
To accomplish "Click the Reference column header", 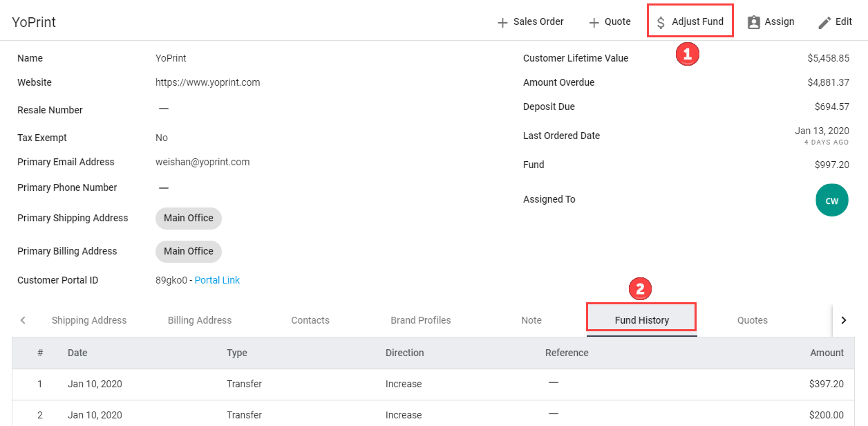I will [x=567, y=353].
